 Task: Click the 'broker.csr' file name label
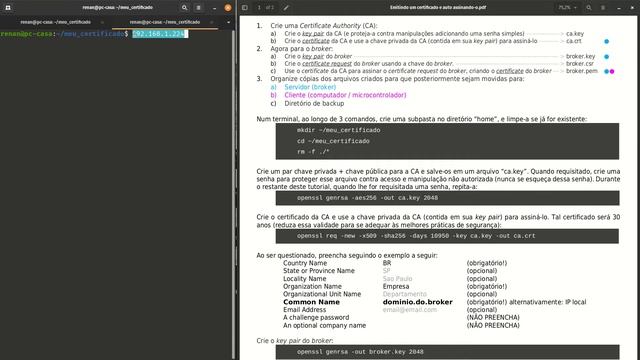(x=580, y=64)
